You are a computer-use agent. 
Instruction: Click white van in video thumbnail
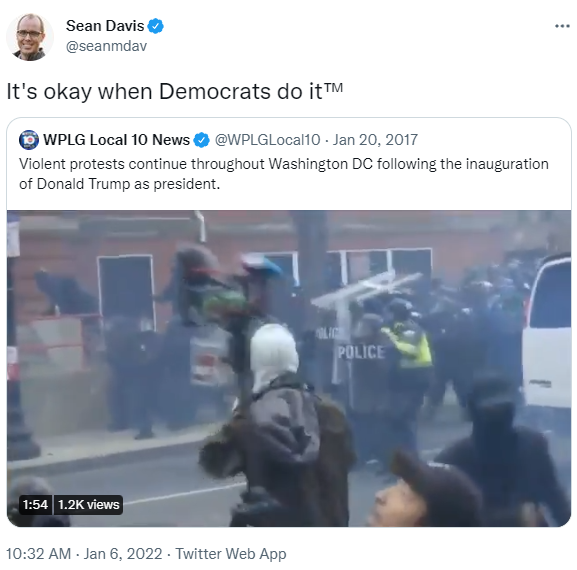point(547,331)
